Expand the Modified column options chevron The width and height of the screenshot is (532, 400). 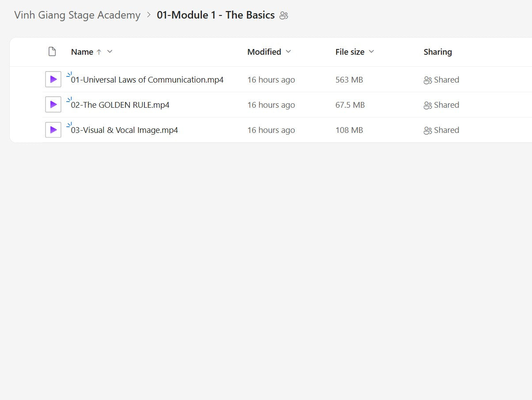289,52
